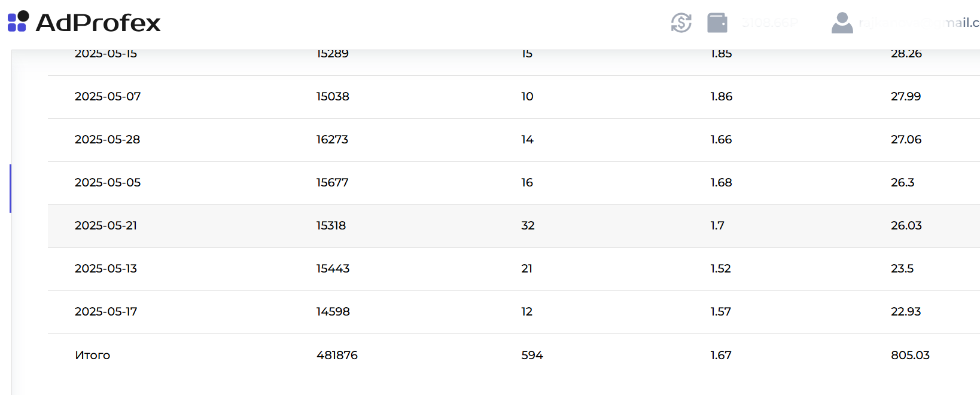The width and height of the screenshot is (980, 395).
Task: Click the total revenue 805.03 cell
Action: pos(910,355)
